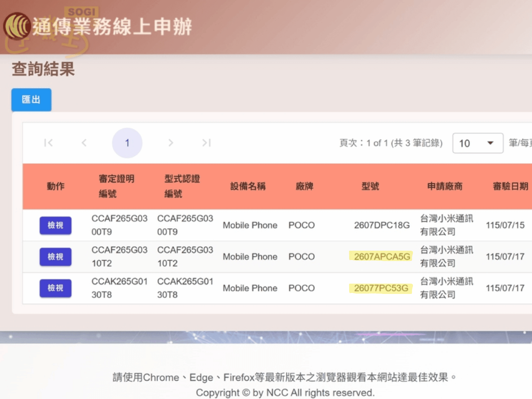
Task: Click POCO brand in 2607APCA5G row
Action: click(302, 256)
